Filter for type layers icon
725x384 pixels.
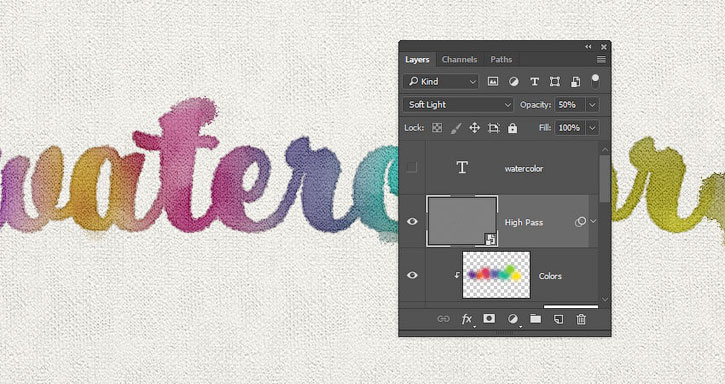535,82
